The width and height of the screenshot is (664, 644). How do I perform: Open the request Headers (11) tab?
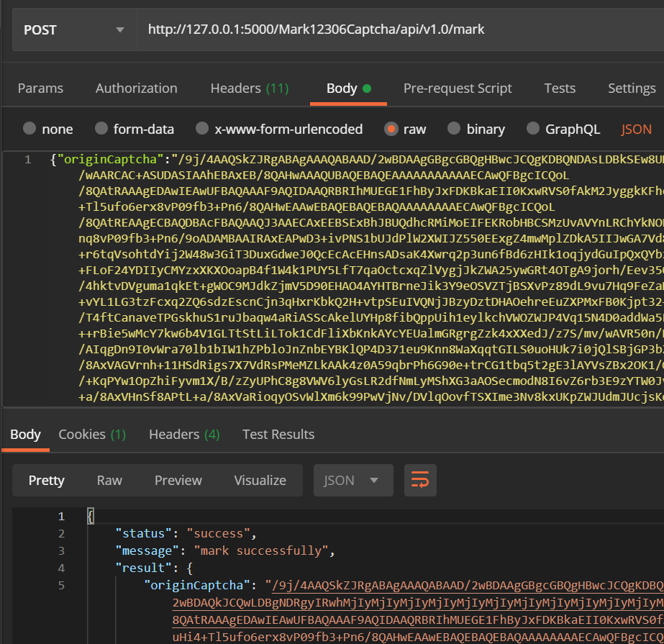click(249, 89)
